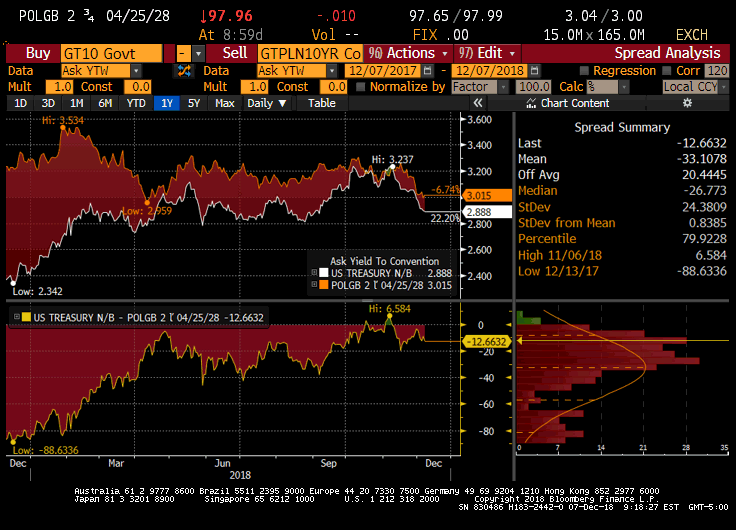736x530 pixels.
Task: Select the 1D range tab
Action: (20, 103)
